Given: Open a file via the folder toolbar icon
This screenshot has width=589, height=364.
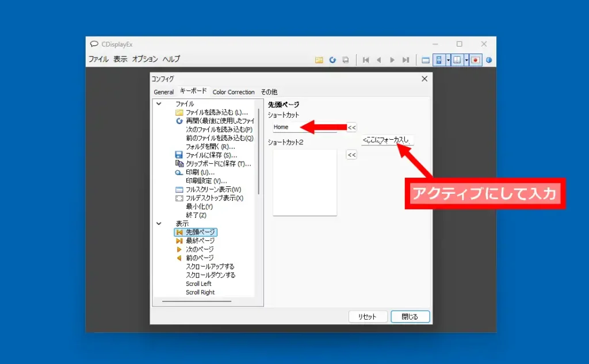Looking at the screenshot, I should tap(318, 59).
